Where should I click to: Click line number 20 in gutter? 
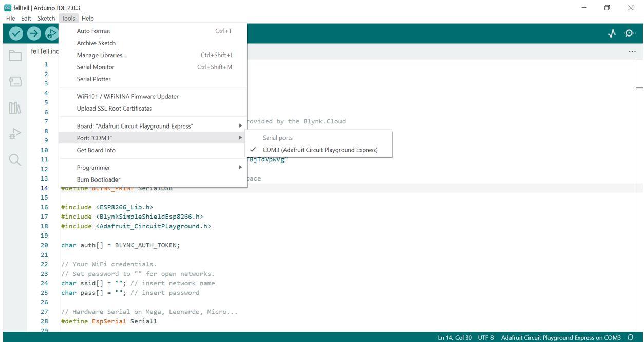click(x=44, y=245)
